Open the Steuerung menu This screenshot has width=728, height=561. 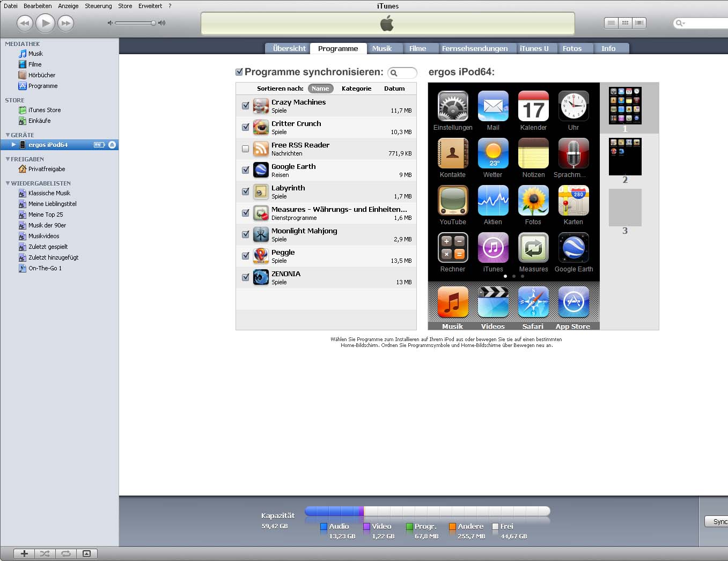(x=98, y=6)
